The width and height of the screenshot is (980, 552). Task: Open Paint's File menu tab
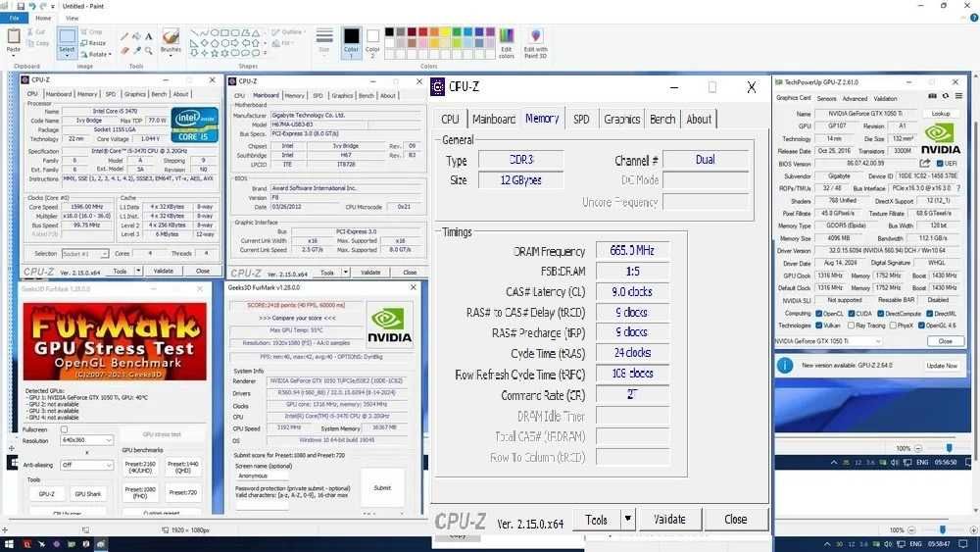[14, 18]
